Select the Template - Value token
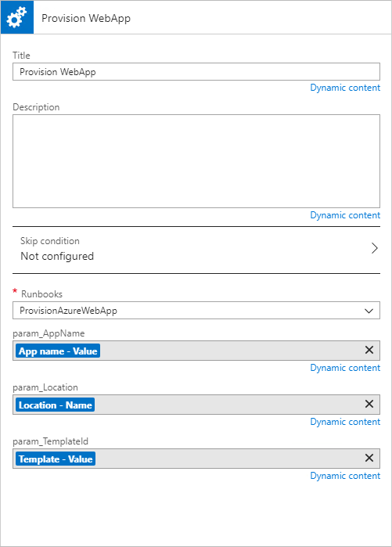The image size is (392, 547). 56,459
